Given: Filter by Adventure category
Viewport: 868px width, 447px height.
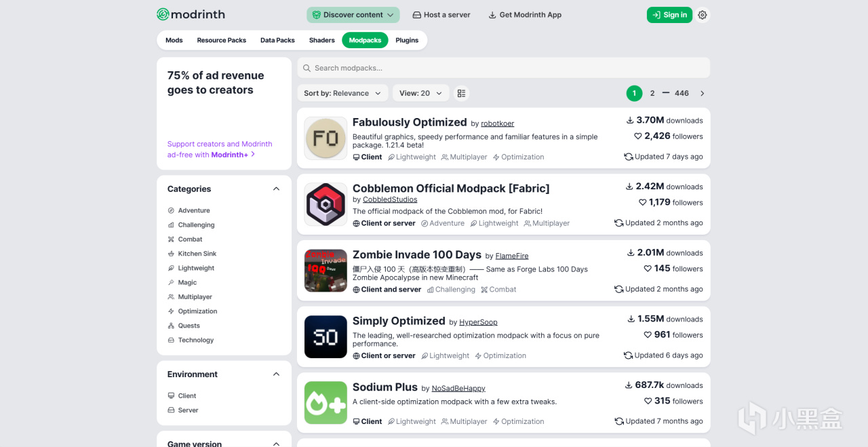Looking at the screenshot, I should pos(189,210).
